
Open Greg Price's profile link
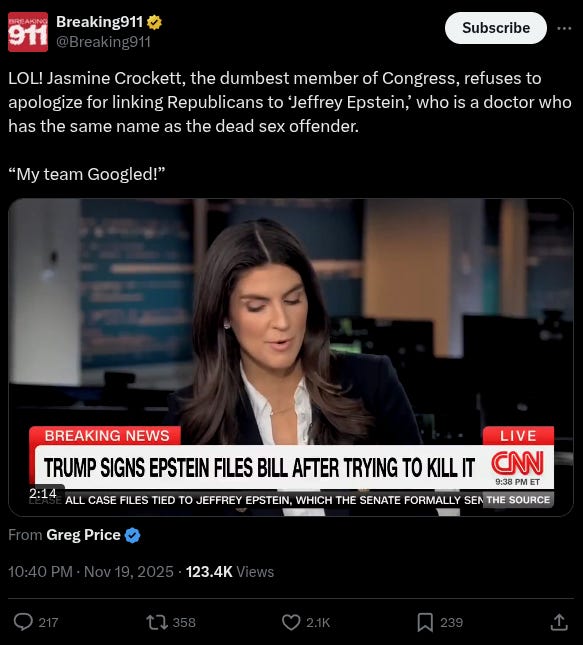[83, 535]
